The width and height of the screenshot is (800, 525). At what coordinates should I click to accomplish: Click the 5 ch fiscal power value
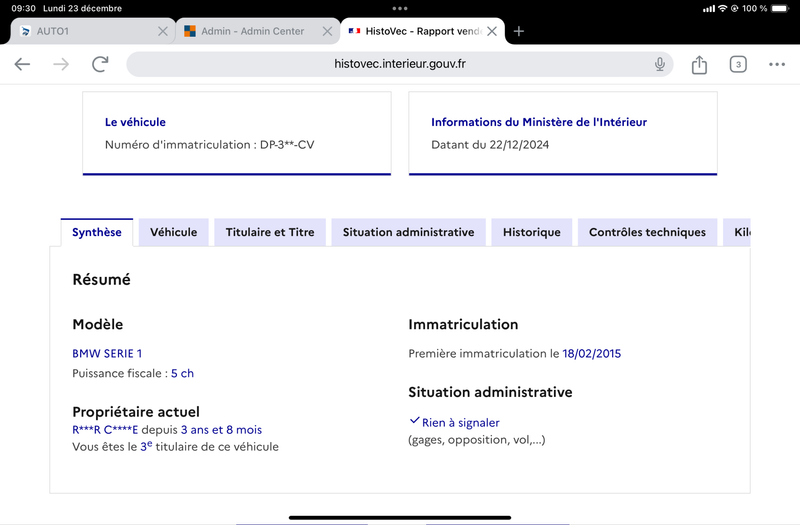[x=182, y=373]
